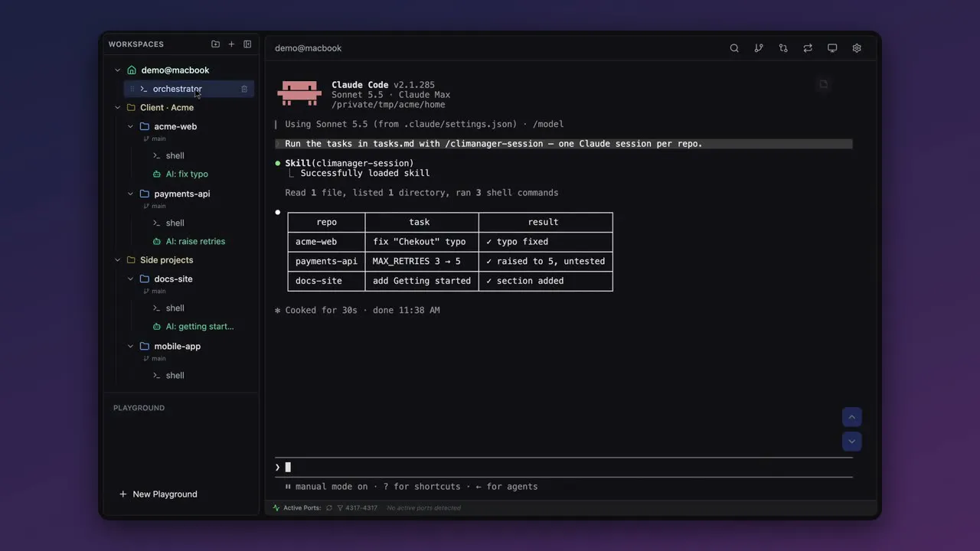Click the New Playground button
Screen dimensions: 980x551
(x=158, y=494)
